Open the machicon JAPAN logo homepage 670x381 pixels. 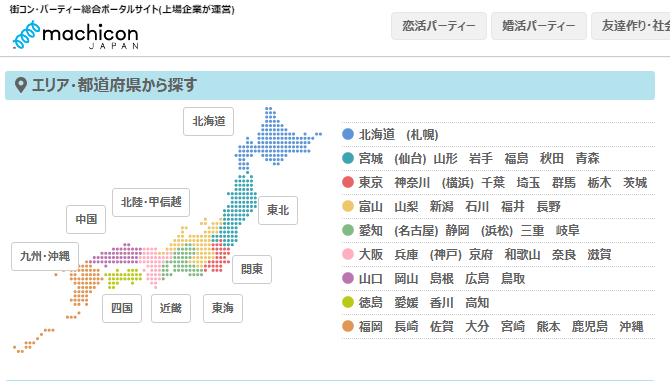pyautogui.click(x=76, y=36)
